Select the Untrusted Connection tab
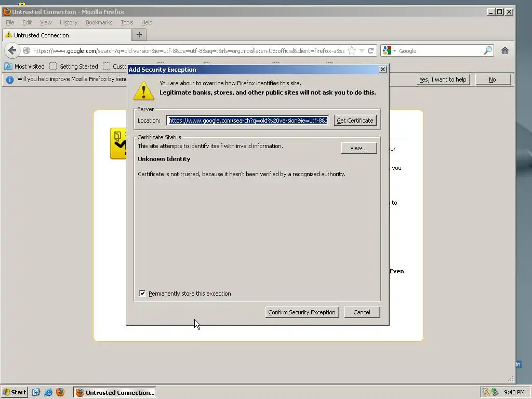The width and height of the screenshot is (532, 399). tap(67, 35)
